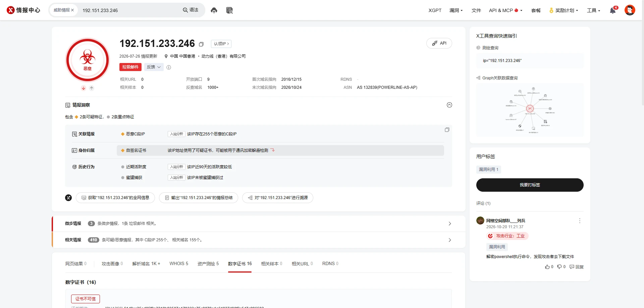Click the info icon next to 反馈
Viewport: 644px width, 308px height.
169,67
